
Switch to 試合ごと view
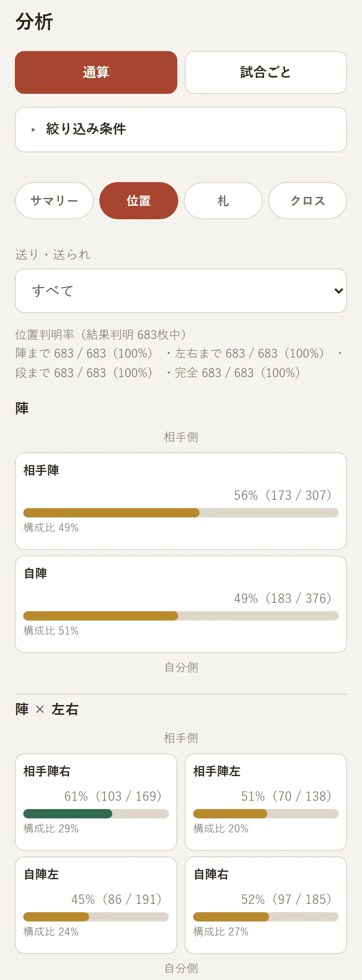(266, 72)
